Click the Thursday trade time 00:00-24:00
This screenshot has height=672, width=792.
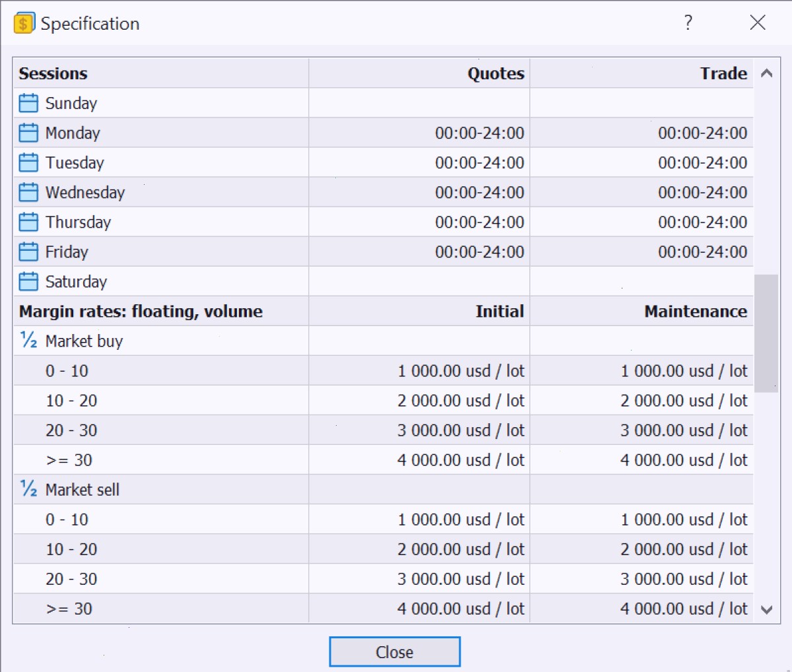[703, 222]
